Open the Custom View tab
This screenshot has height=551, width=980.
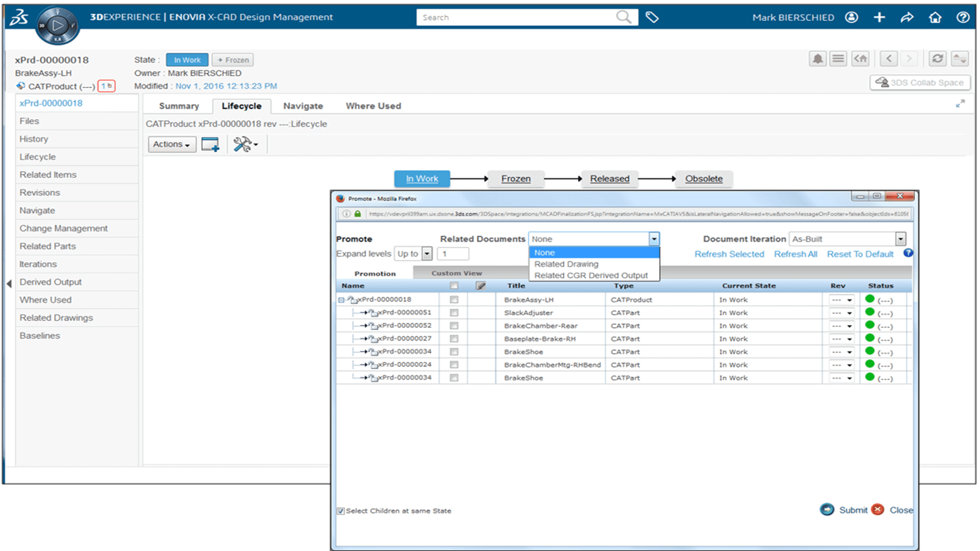(456, 273)
